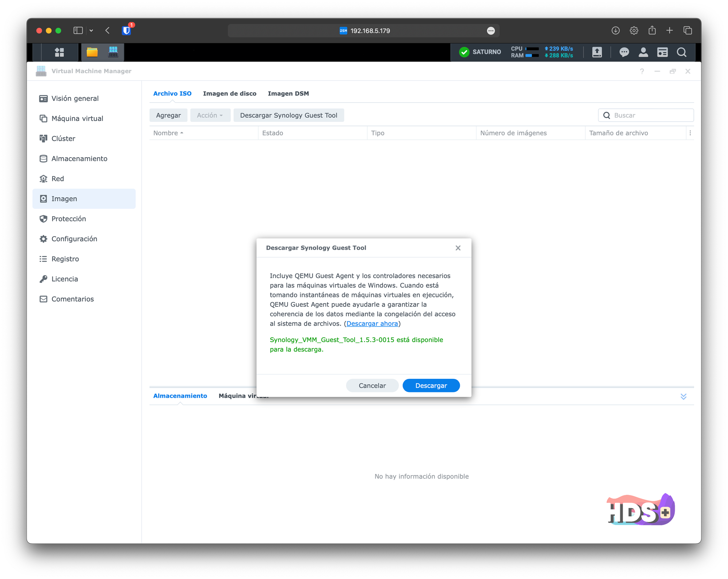Open the Licencia section
Screen dimensions: 728x579
pyautogui.click(x=84, y=279)
